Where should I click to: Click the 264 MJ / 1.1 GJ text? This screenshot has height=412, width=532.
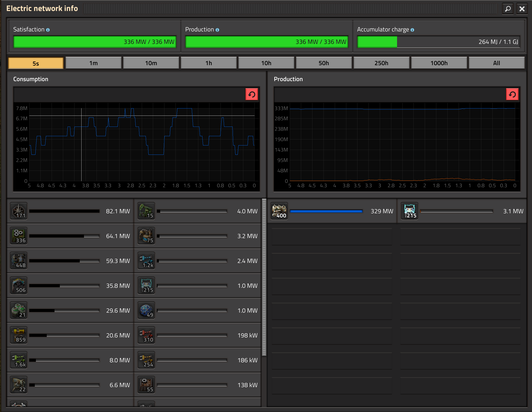498,42
